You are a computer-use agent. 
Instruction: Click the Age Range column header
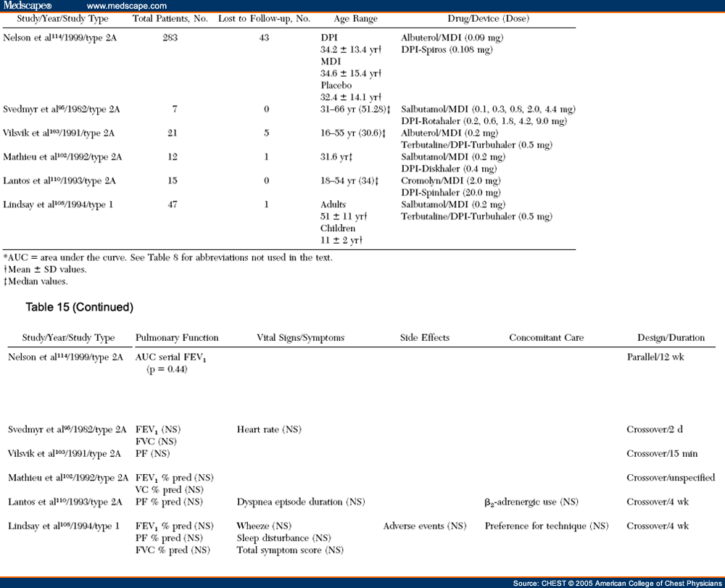point(355,18)
